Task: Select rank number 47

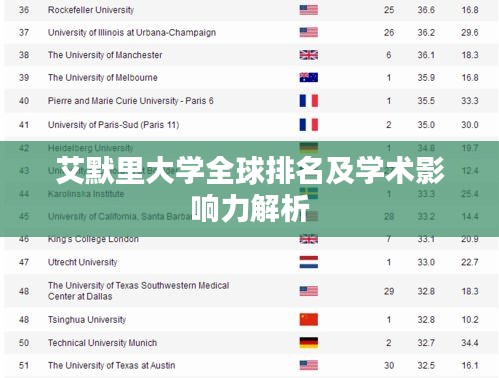Action: click(24, 262)
